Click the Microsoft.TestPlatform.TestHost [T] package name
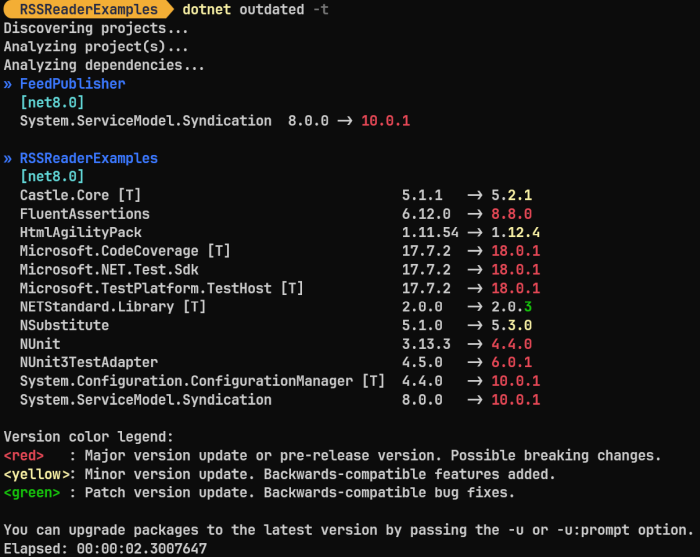This screenshot has height=557, width=700. point(162,288)
